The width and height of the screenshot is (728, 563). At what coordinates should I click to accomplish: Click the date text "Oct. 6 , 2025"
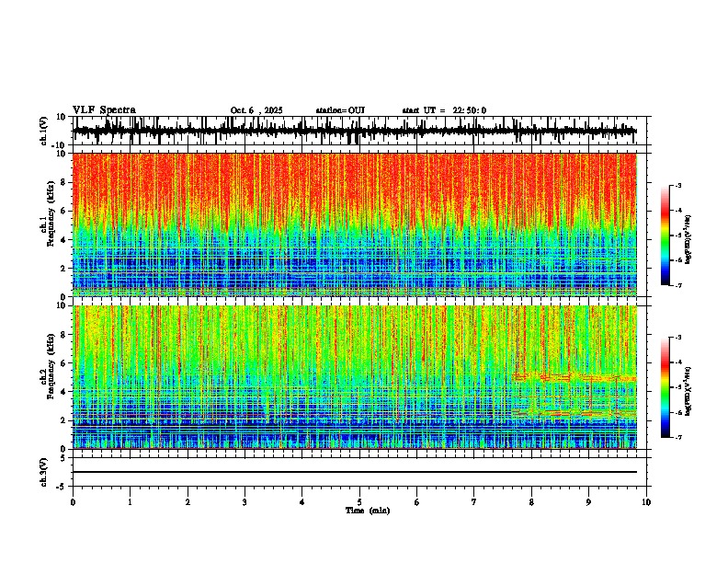coord(256,110)
